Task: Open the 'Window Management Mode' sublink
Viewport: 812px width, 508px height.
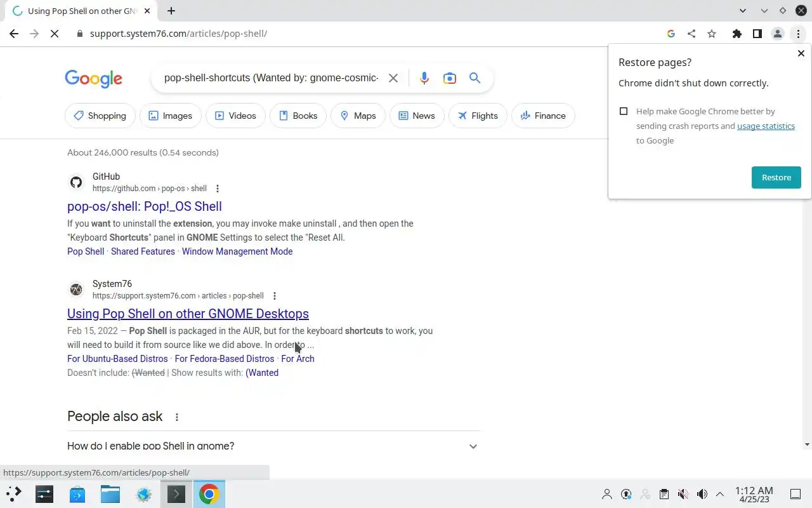Action: [x=237, y=251]
